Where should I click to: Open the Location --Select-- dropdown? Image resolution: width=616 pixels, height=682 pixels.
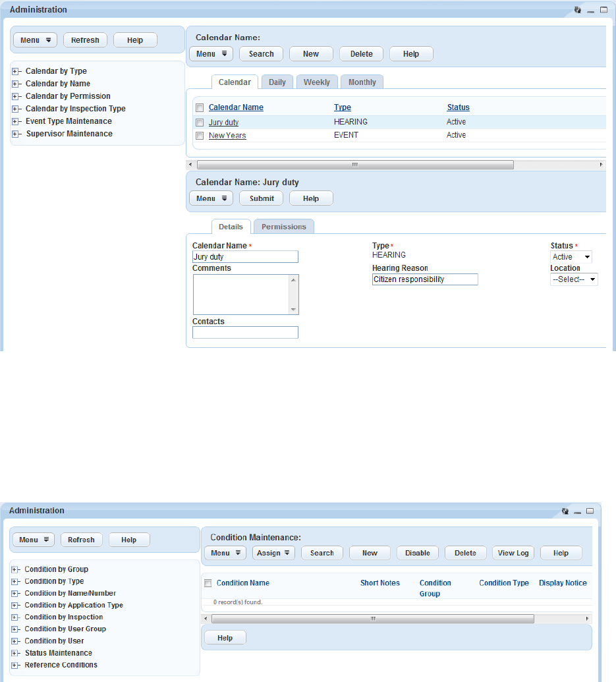(574, 279)
